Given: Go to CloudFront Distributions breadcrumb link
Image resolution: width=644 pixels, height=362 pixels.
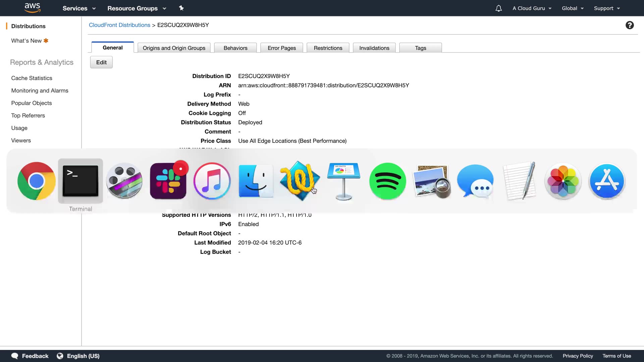Looking at the screenshot, I should tap(119, 25).
